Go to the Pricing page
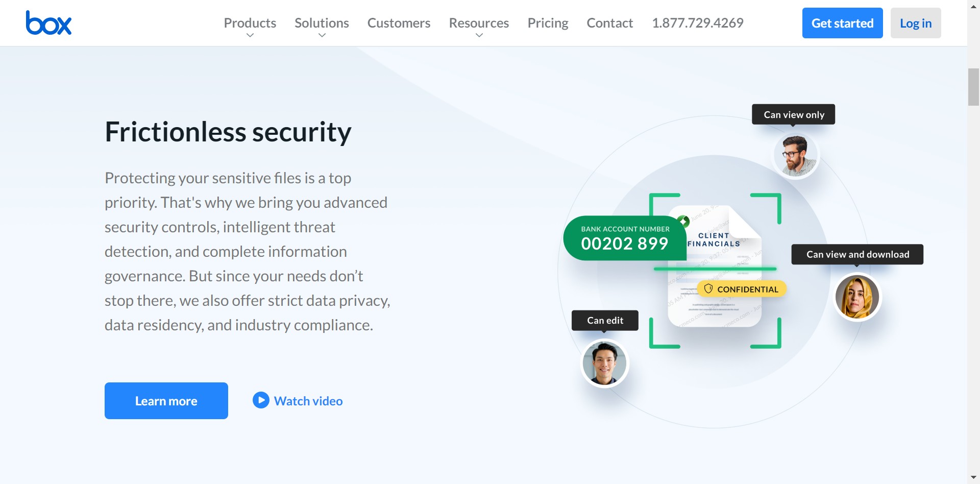Viewport: 980px width, 484px height. coord(548,23)
